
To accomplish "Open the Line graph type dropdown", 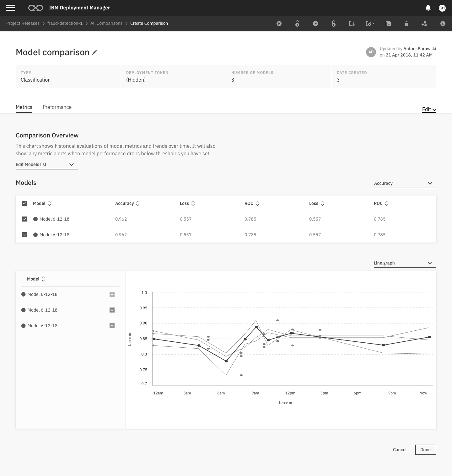I will 405,263.
